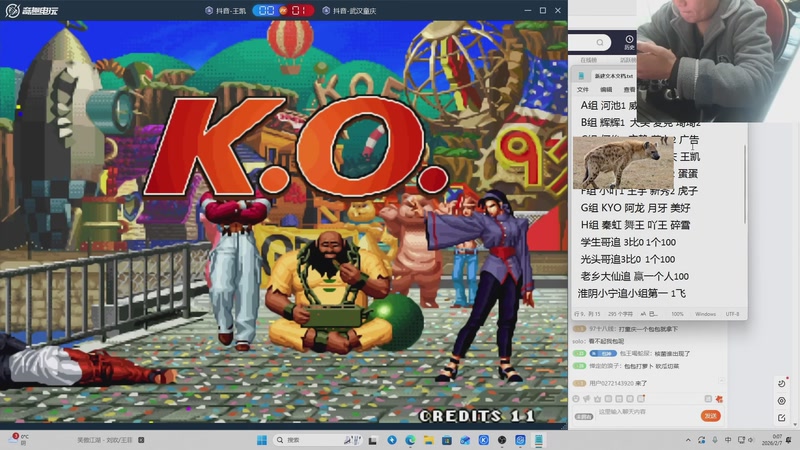Click the volume speaker icon in tray

click(751, 440)
